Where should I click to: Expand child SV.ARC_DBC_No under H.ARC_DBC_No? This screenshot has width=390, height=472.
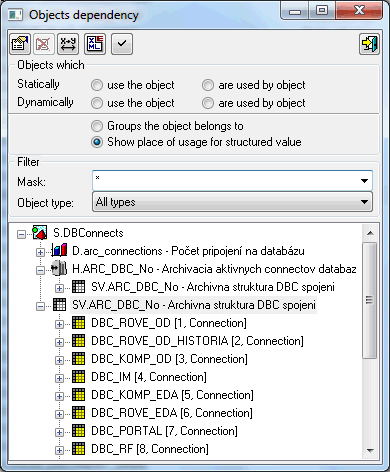59,288
